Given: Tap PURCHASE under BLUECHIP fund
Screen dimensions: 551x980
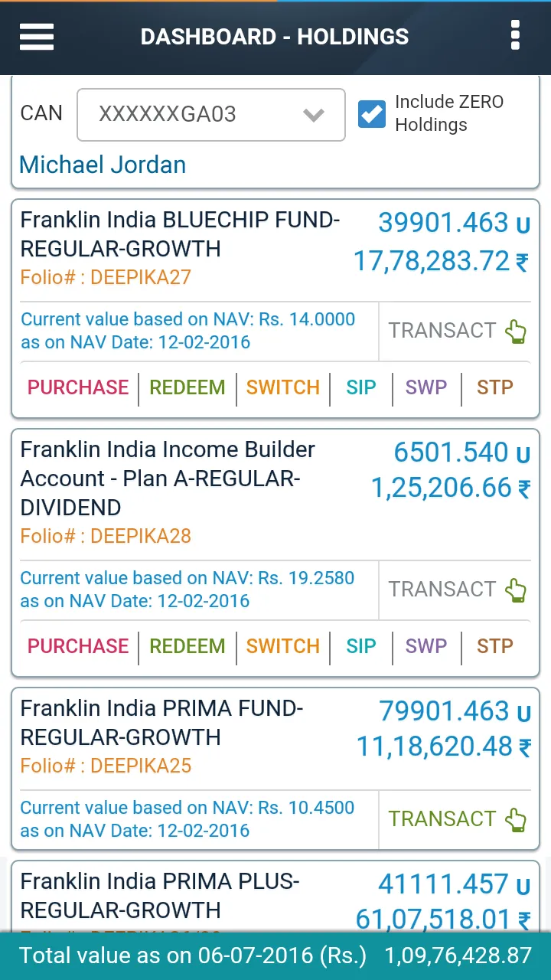Looking at the screenshot, I should point(78,387).
